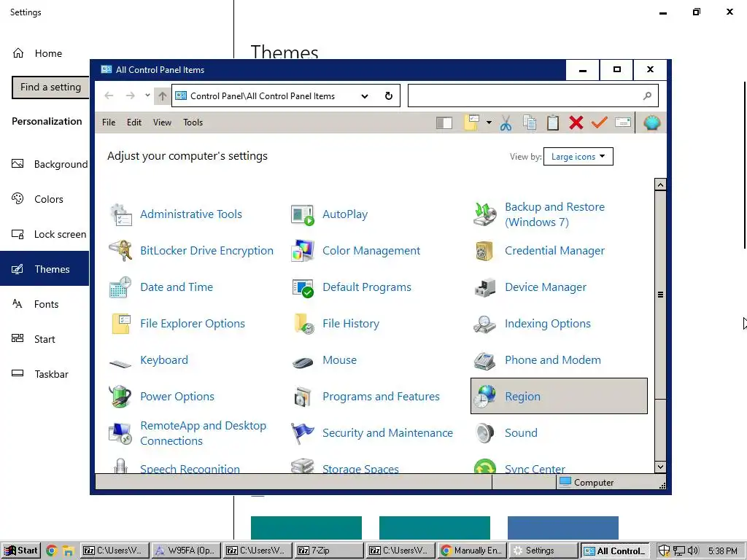The height and width of the screenshot is (560, 747).
Task: Select Lock screen in the Settings sidebar
Action: 44,234
